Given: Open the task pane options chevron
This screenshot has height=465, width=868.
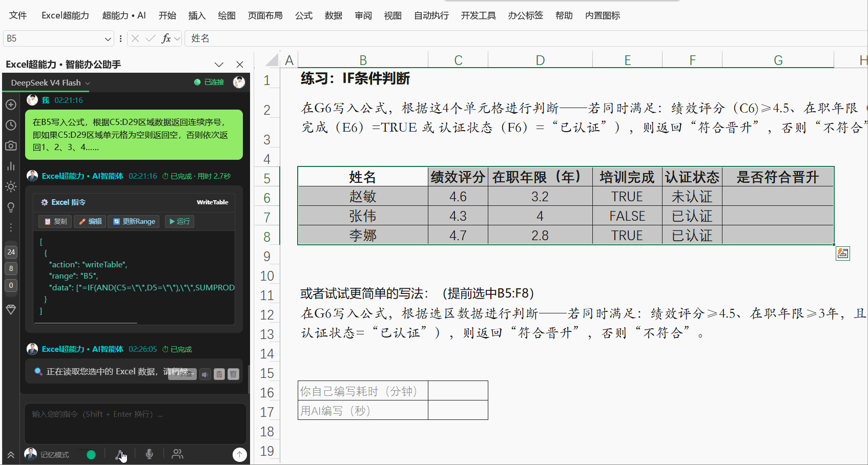Looking at the screenshot, I should 219,65.
